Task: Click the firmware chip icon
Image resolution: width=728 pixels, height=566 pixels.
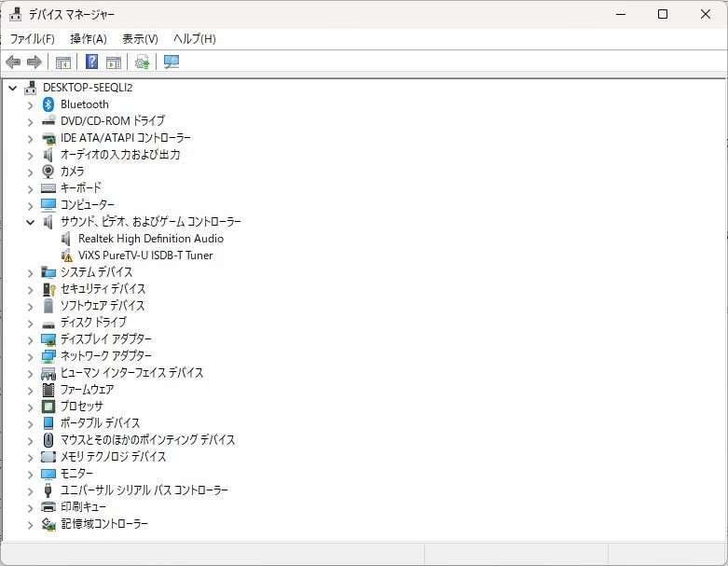Action: 48,390
